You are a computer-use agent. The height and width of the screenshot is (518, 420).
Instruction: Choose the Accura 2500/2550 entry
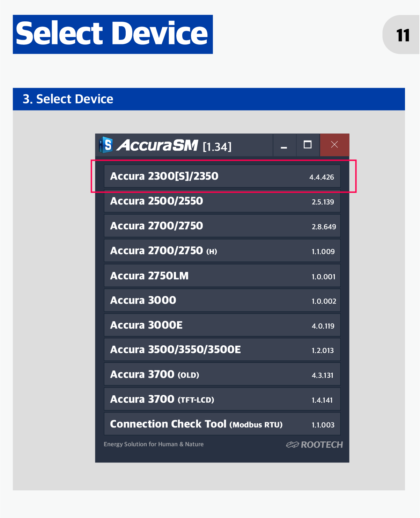point(222,201)
